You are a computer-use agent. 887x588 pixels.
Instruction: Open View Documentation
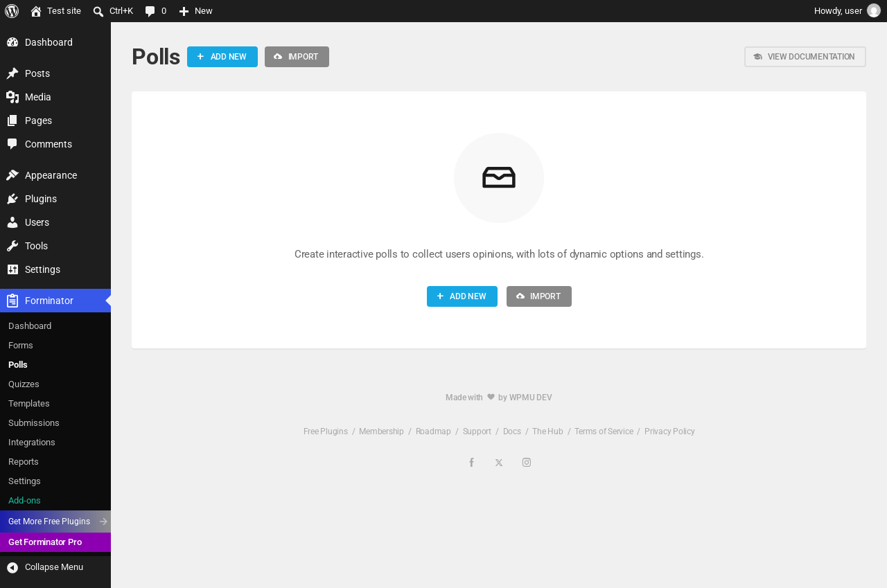point(805,57)
